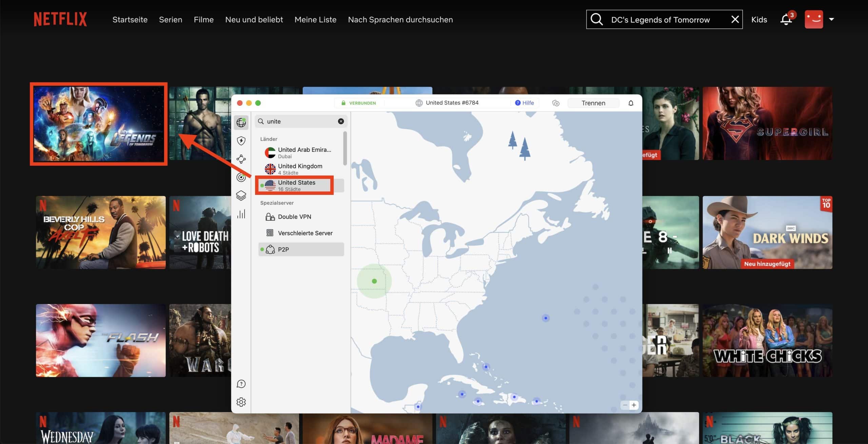The width and height of the screenshot is (868, 444).
Task: Click the blue server dot in the Atlantic
Action: click(x=546, y=318)
